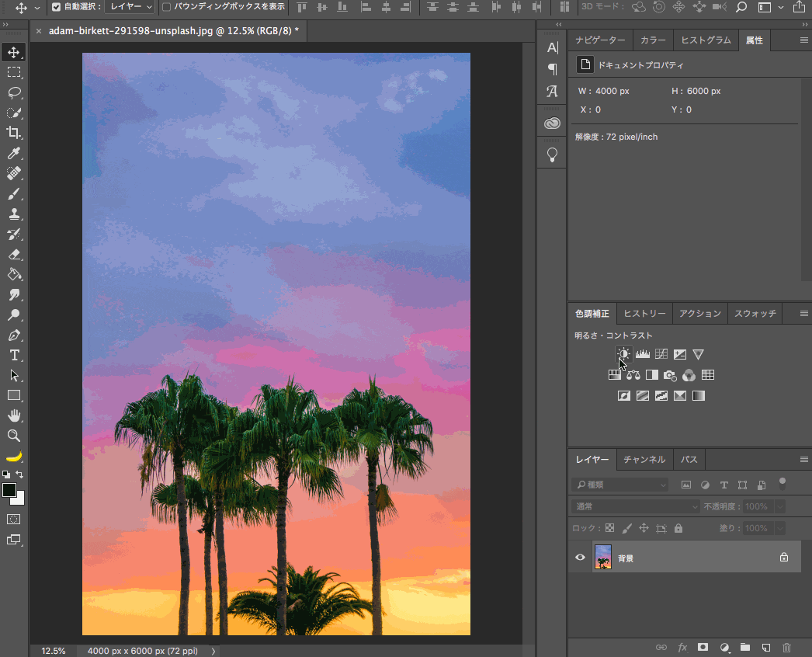812x657 pixels.
Task: Click the foreground color swatch
Action: [9, 489]
